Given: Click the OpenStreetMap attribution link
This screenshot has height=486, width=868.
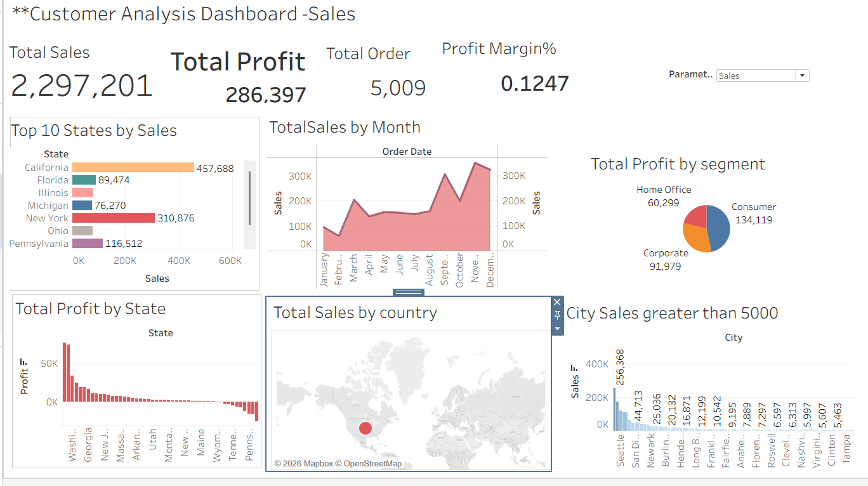Looking at the screenshot, I should click(372, 464).
